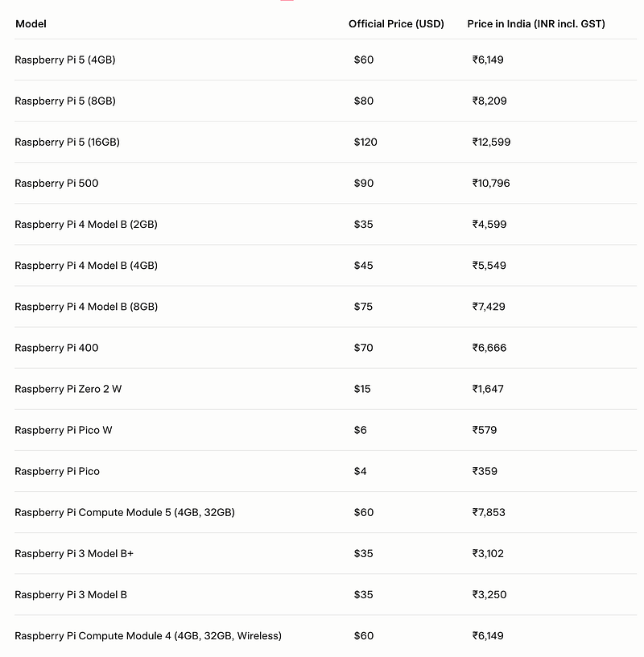644x657 pixels.
Task: Select the Raspberry Pi 400 row label
Action: click(x=56, y=348)
